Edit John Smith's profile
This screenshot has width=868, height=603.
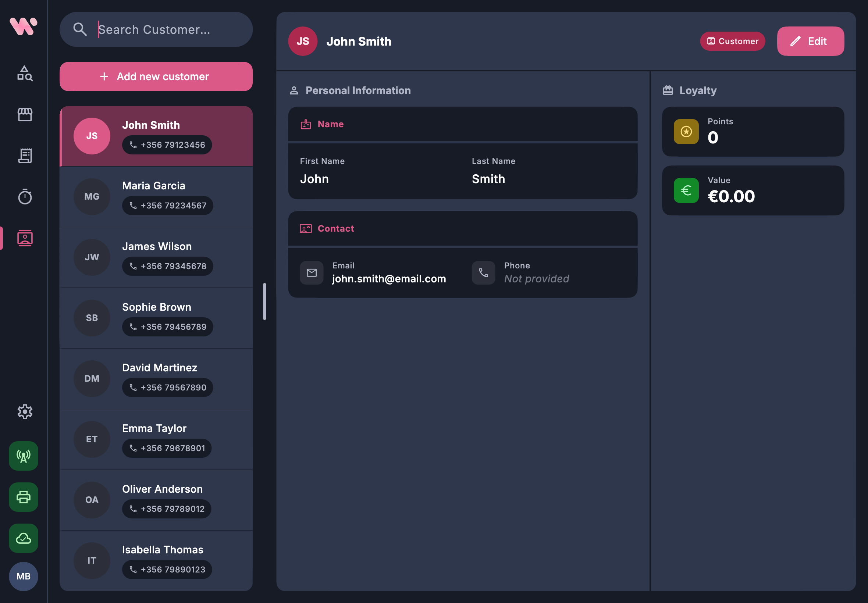click(x=810, y=41)
